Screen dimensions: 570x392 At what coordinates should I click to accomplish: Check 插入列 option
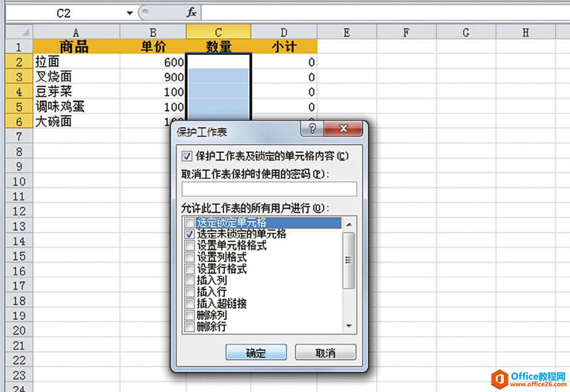pyautogui.click(x=189, y=280)
